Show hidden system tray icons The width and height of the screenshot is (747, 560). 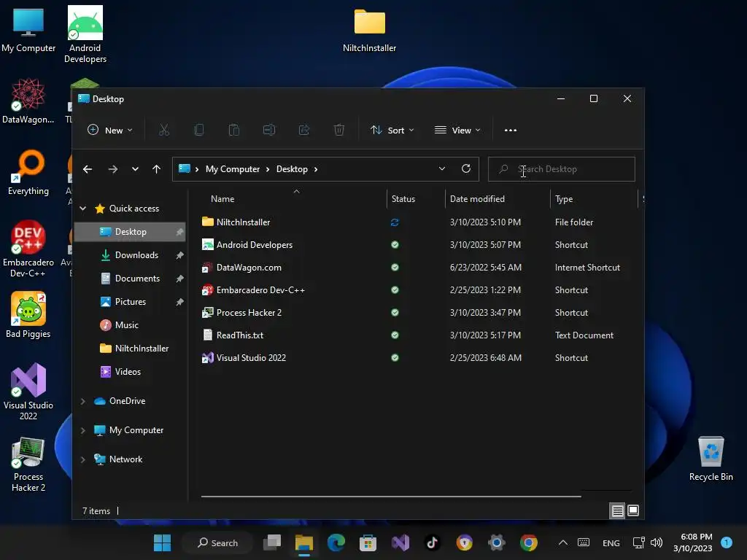(x=562, y=542)
